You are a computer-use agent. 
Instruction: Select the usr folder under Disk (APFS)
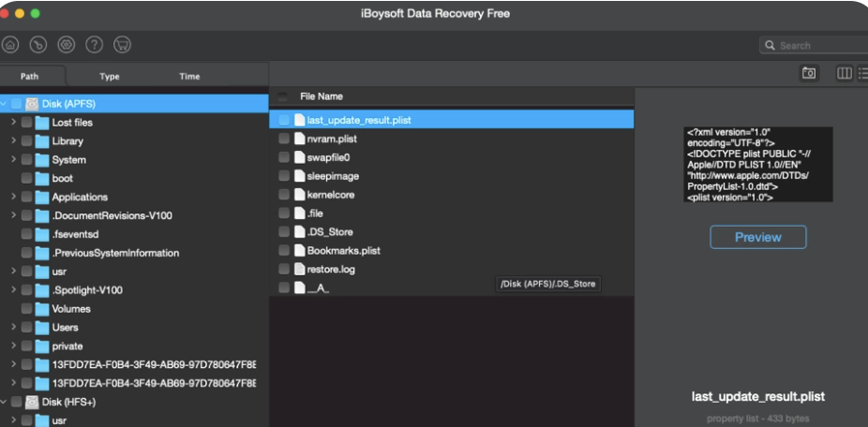point(135,272)
